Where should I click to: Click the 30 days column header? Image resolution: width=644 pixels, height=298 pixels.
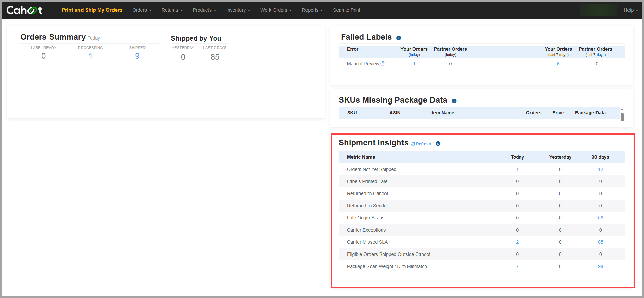point(600,157)
